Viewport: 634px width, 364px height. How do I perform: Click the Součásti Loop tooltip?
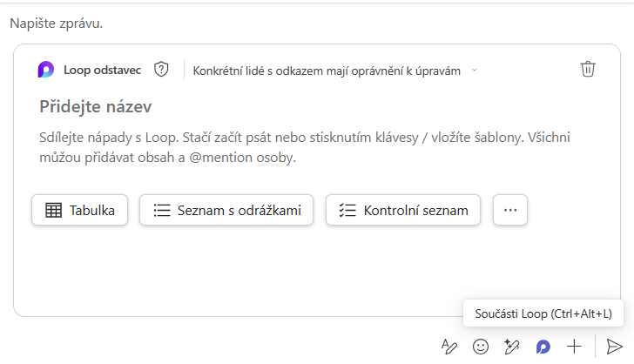543,313
